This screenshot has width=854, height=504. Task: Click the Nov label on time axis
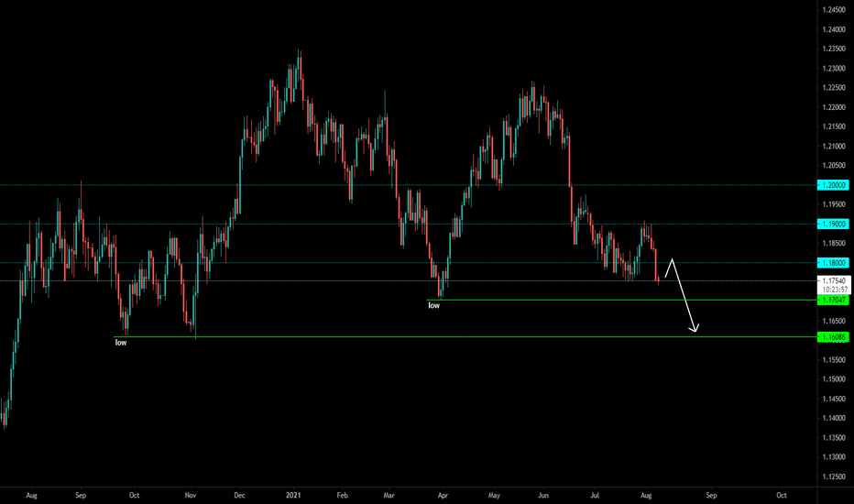pyautogui.click(x=190, y=496)
